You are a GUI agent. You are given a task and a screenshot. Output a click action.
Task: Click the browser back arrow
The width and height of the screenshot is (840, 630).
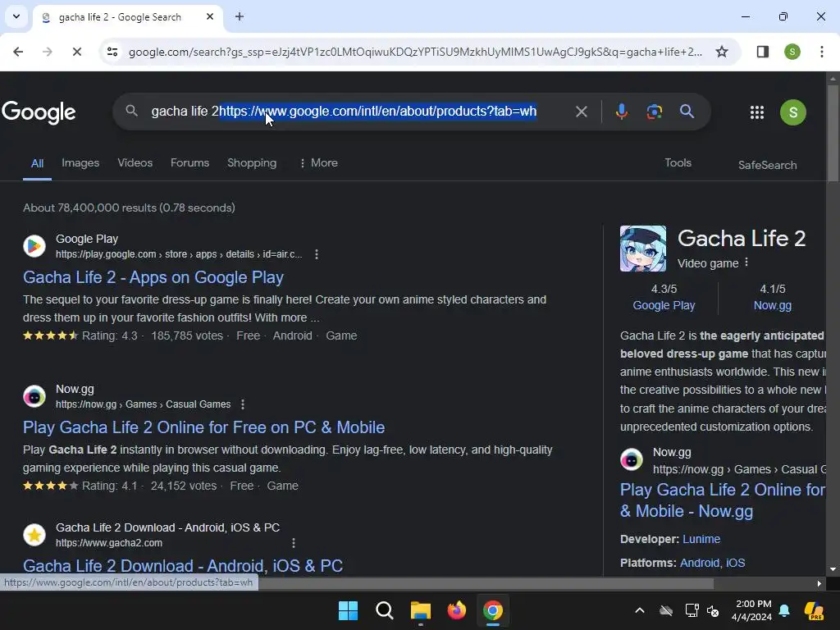[x=18, y=52]
